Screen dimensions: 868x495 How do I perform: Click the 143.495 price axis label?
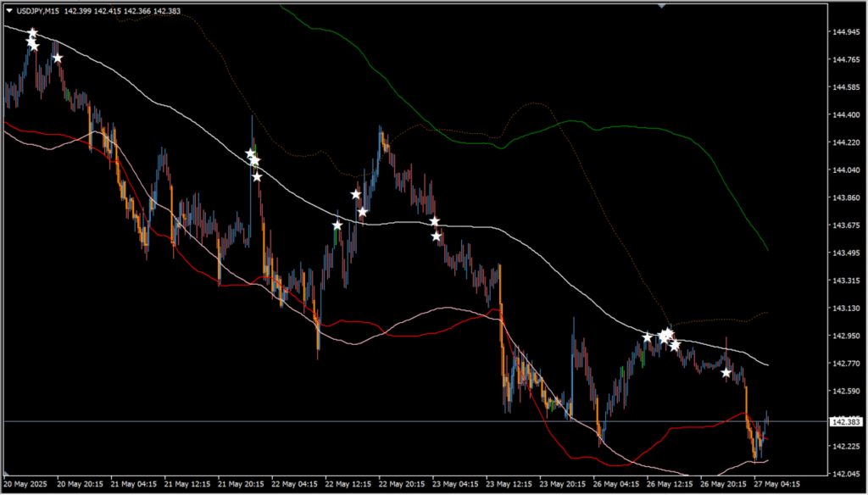[846, 253]
